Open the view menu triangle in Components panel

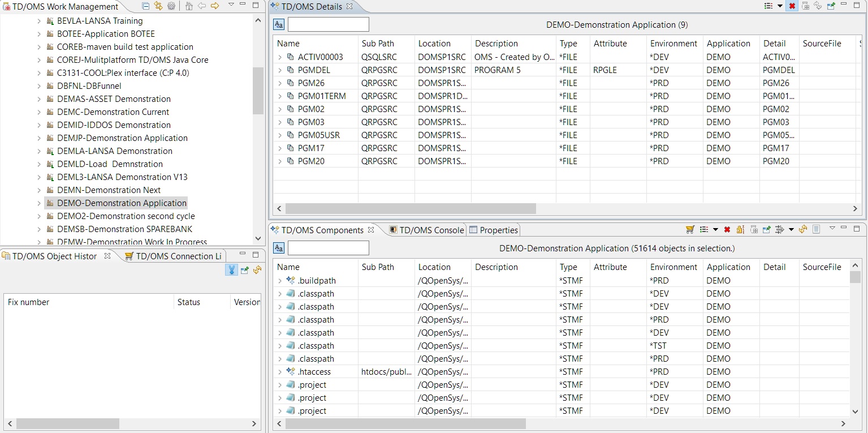point(832,229)
